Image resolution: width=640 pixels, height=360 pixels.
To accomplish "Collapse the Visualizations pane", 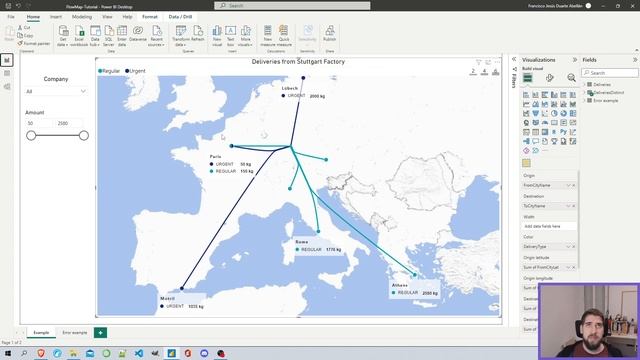I will coord(575,60).
